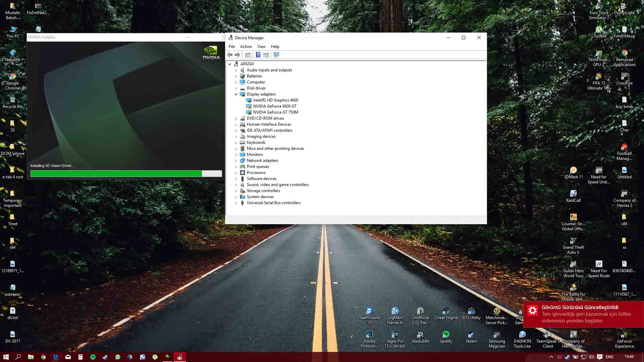The height and width of the screenshot is (362, 644).
Task: Select the TechPowerUp GPU-Z desktop icon
Action: 599,58
